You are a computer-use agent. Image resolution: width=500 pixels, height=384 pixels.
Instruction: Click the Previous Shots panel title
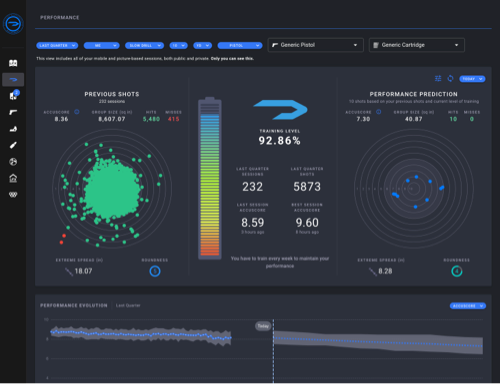[x=112, y=94]
